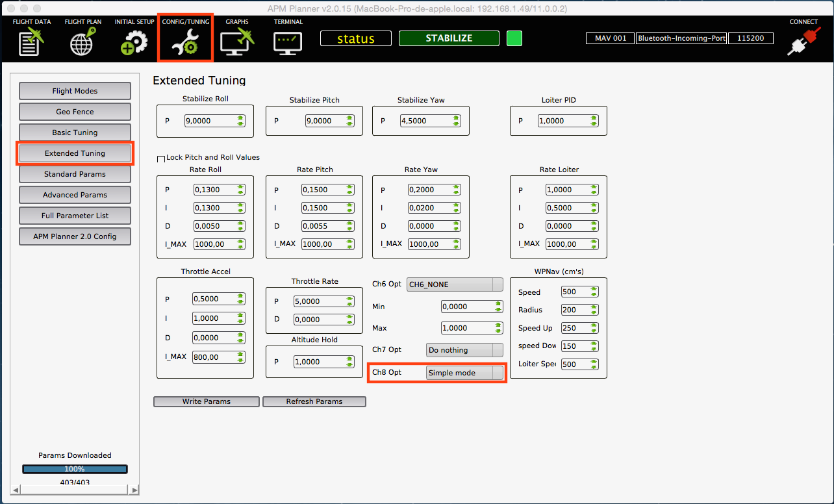Viewport: 834px width, 504px height.
Task: Click the Refresh Params button
Action: point(314,401)
